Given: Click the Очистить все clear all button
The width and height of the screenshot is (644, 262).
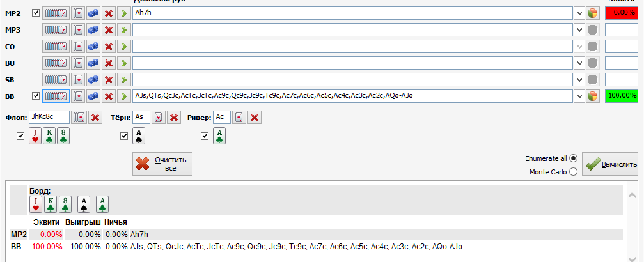Looking at the screenshot, I should click(162, 164).
